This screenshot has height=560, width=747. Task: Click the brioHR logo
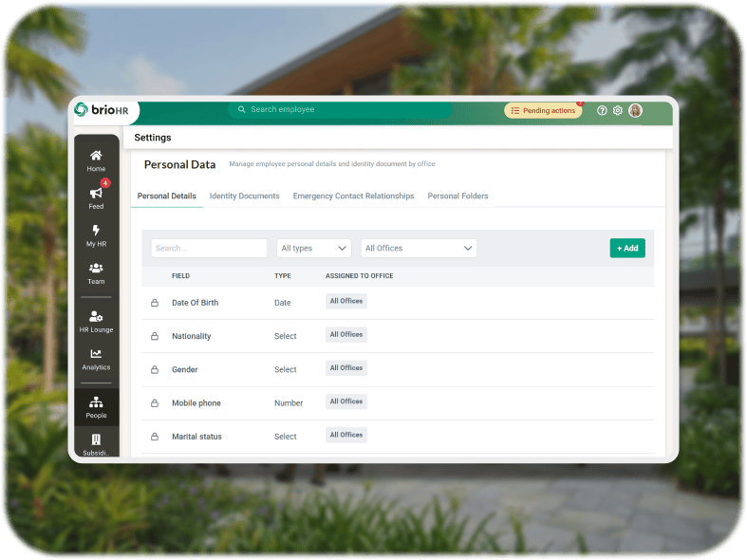click(x=102, y=109)
